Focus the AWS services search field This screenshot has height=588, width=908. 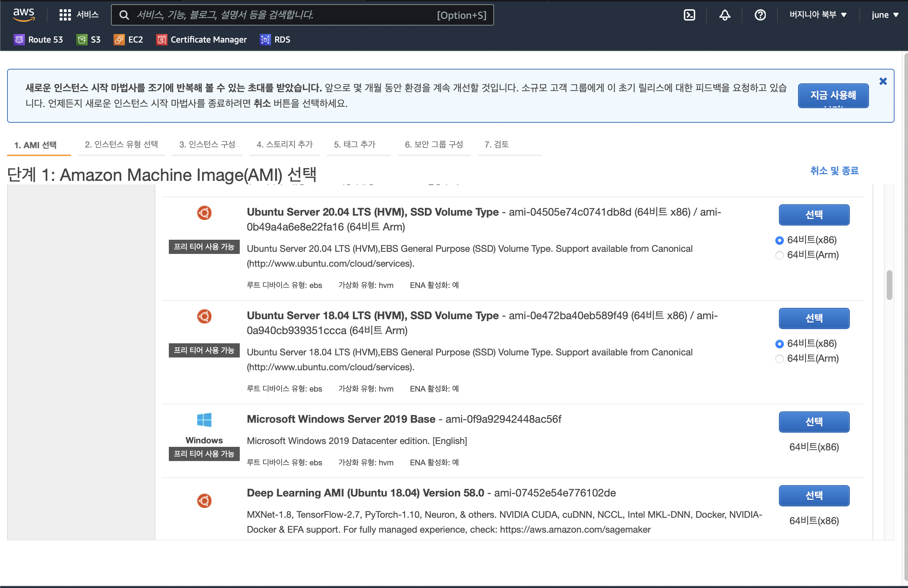coord(302,15)
